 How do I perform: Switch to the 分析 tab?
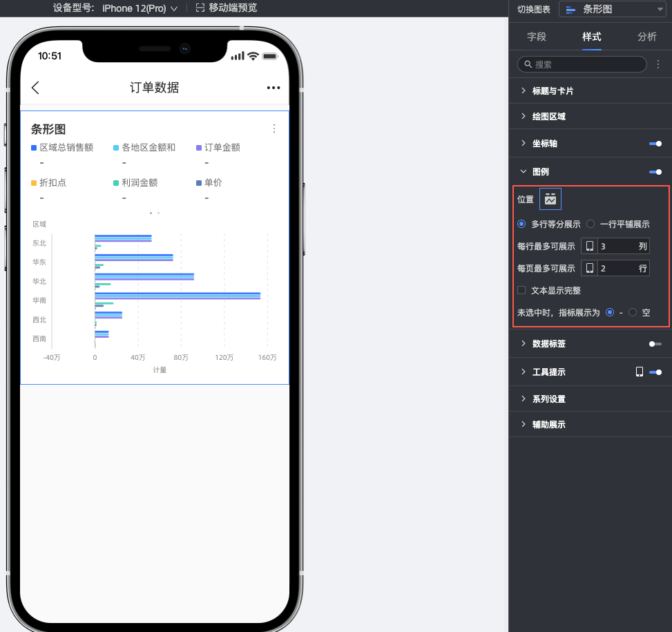(x=647, y=37)
